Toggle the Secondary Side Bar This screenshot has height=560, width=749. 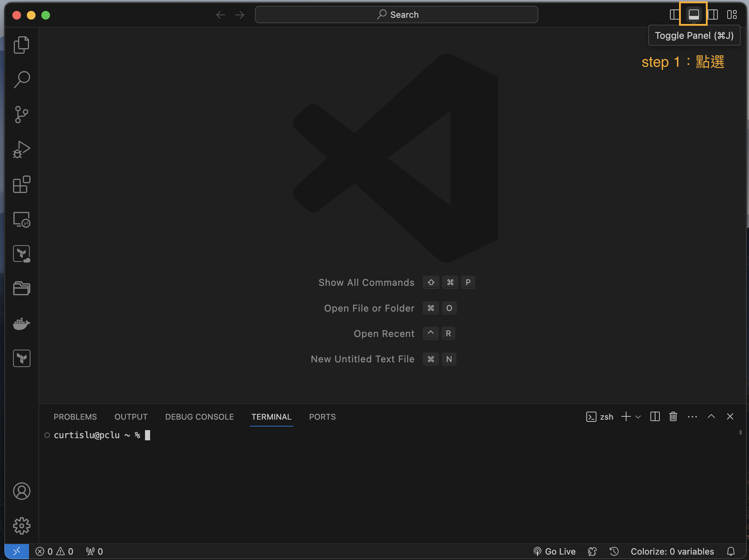click(x=713, y=15)
